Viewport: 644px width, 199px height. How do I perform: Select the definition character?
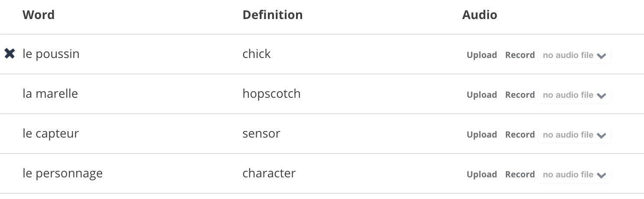point(269,173)
